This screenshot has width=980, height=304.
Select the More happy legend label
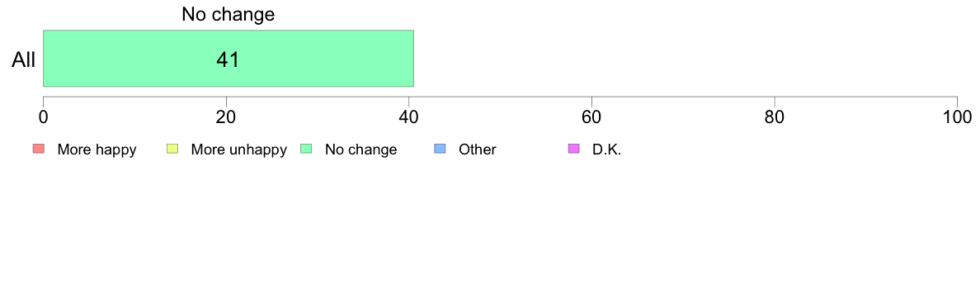pos(97,150)
